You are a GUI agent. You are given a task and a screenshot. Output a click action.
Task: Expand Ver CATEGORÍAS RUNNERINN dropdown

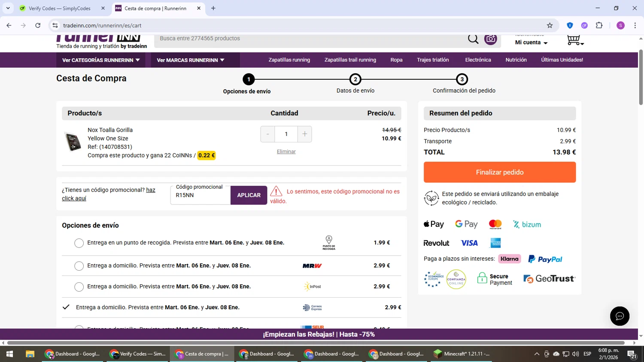(101, 60)
